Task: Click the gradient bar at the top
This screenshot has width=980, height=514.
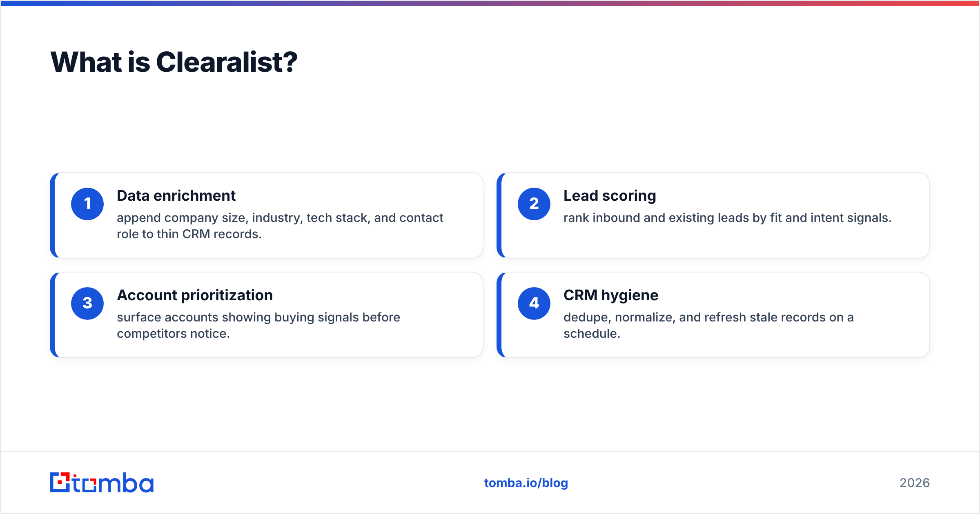Action: pos(490,3)
